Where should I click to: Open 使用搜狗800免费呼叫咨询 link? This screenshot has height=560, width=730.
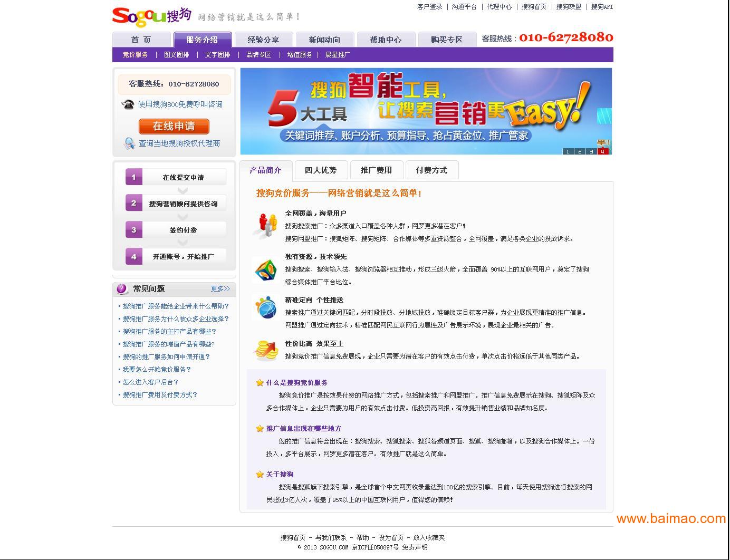point(180,104)
